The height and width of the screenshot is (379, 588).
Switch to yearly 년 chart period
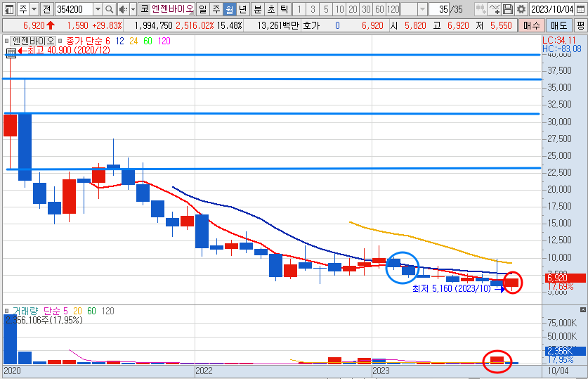243,8
